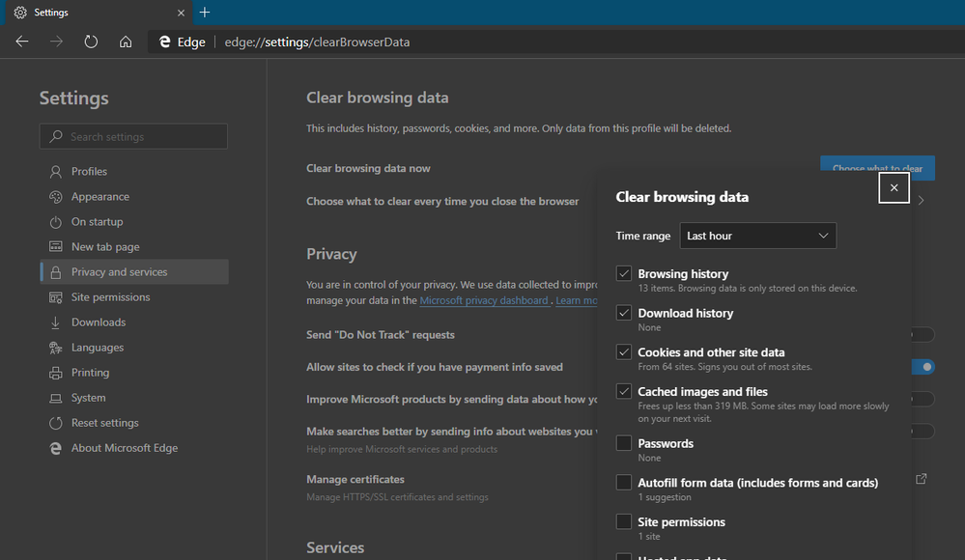The image size is (965, 560).
Task: Click the Settings tab gear icon
Action: pos(20,13)
